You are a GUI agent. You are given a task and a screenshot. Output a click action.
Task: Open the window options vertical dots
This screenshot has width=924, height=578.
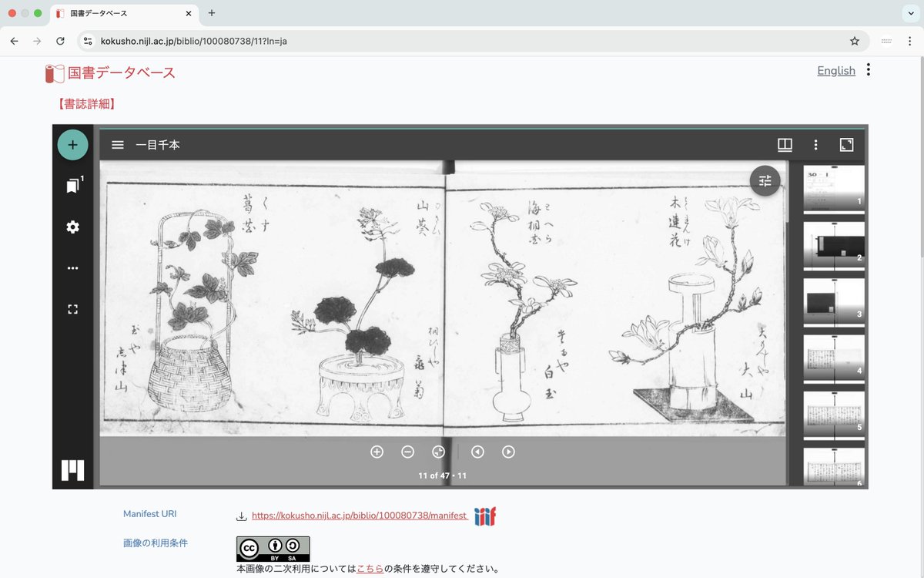click(x=815, y=145)
